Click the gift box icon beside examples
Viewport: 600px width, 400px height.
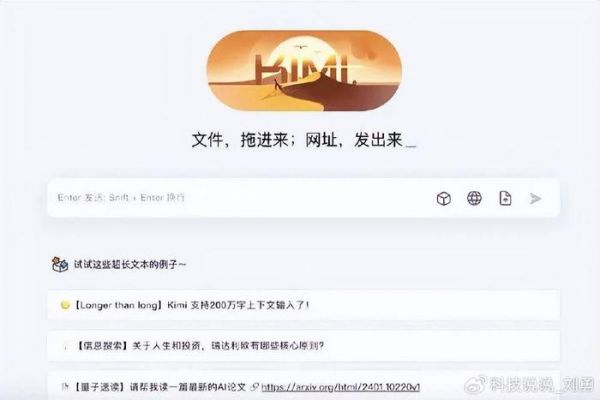(x=60, y=264)
